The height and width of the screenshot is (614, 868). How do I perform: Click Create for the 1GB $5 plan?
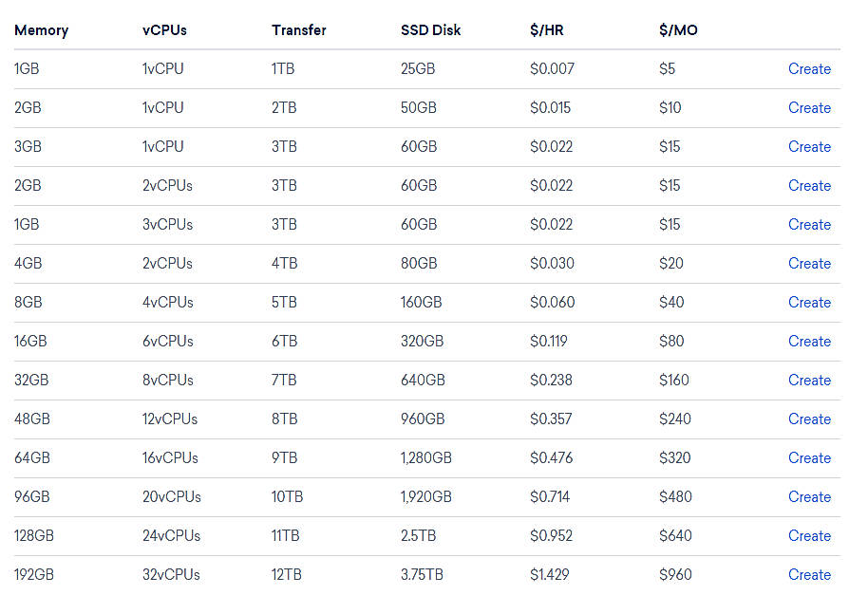click(x=809, y=68)
